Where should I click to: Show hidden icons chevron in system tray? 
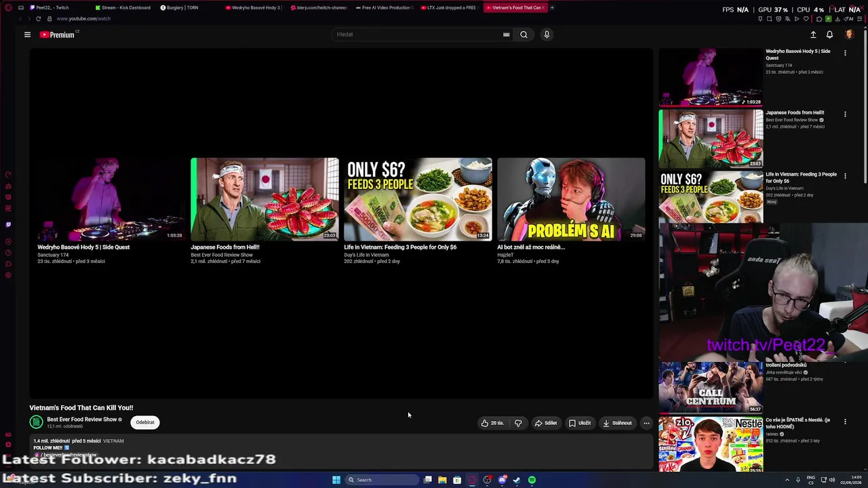pyautogui.click(x=787, y=480)
